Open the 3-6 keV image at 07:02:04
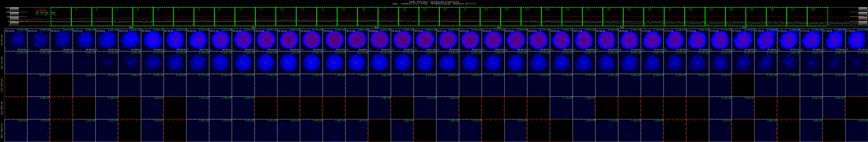 pos(698,40)
